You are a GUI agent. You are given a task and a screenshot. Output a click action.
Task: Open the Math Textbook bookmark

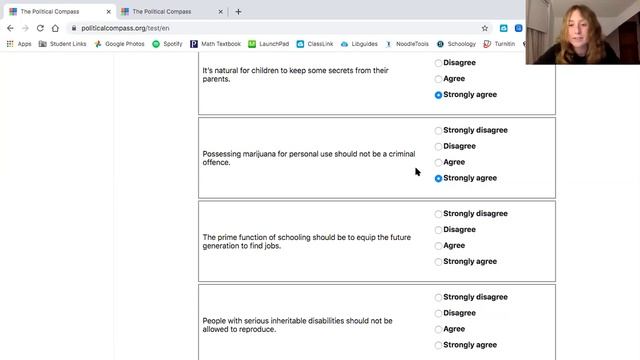(x=216, y=44)
